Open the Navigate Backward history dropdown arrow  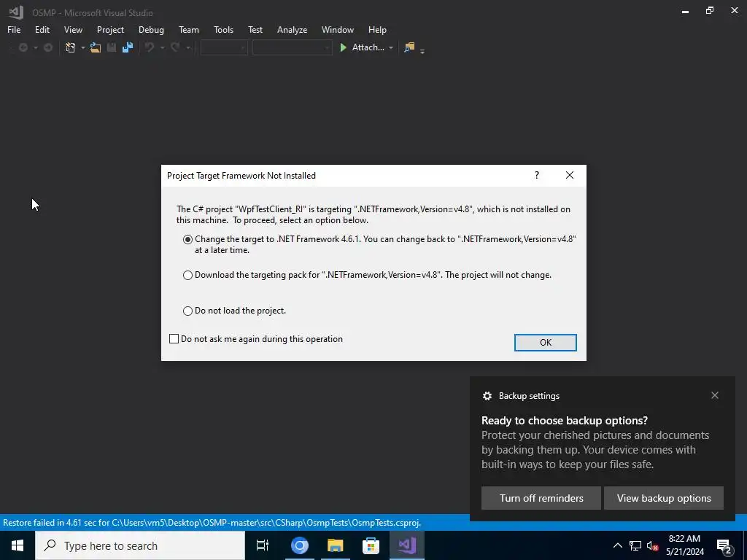coord(35,47)
